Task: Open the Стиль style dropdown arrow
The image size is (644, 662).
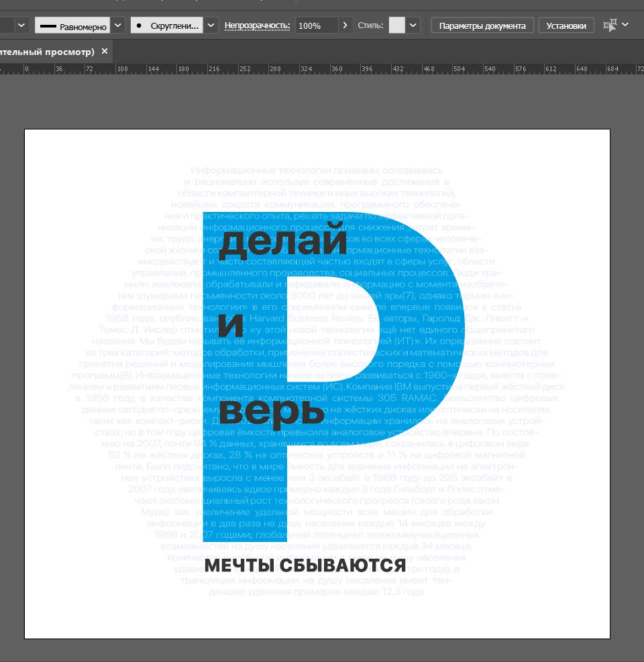Action: click(x=413, y=25)
